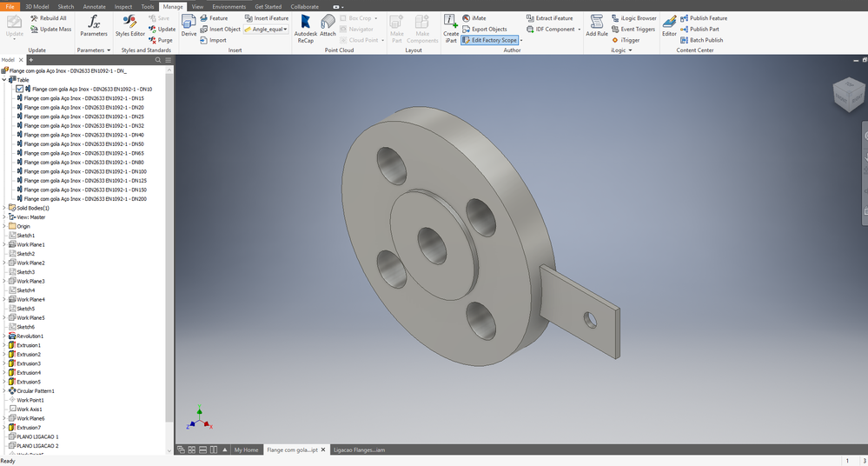The width and height of the screenshot is (868, 466).
Task: Open the IDF Component dropdown arrow
Action: click(579, 30)
